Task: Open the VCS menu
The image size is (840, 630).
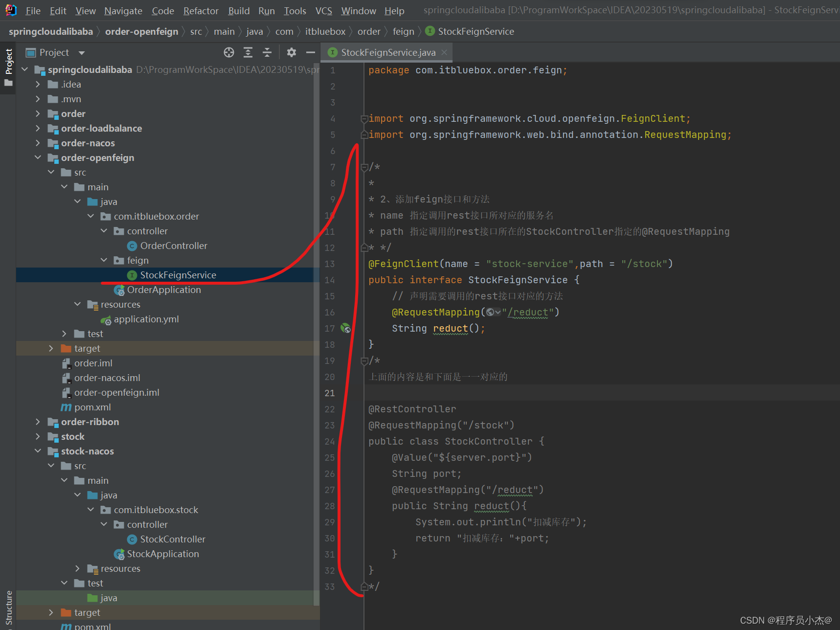Action: tap(323, 11)
